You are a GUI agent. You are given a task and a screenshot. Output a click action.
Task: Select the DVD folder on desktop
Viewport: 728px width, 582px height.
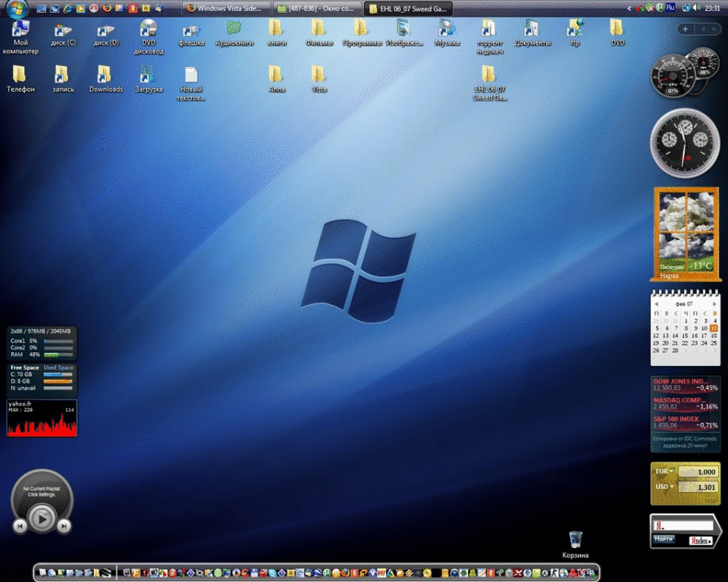tap(617, 33)
